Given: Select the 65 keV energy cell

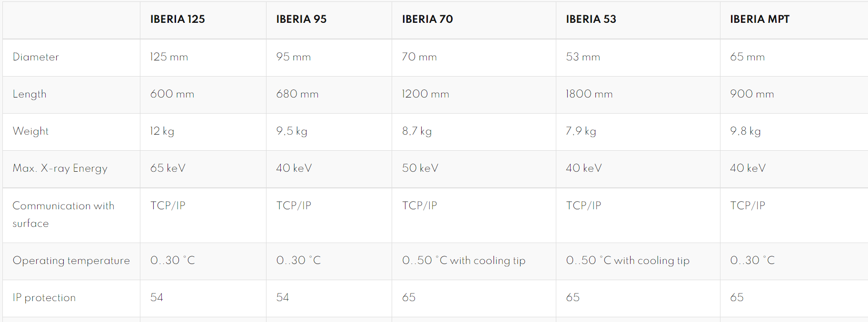Looking at the screenshot, I should point(168,168).
